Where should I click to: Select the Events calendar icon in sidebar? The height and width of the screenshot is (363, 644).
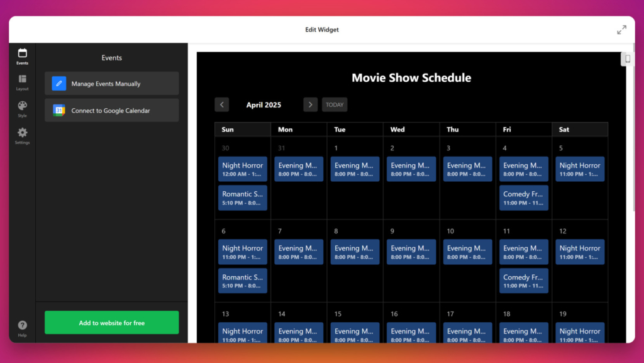(22, 53)
